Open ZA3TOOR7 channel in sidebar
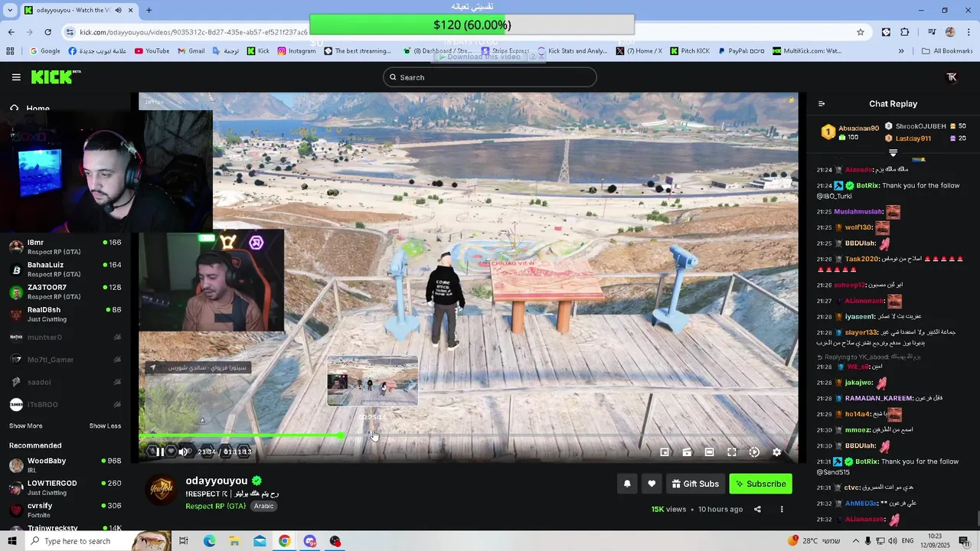 pyautogui.click(x=65, y=292)
